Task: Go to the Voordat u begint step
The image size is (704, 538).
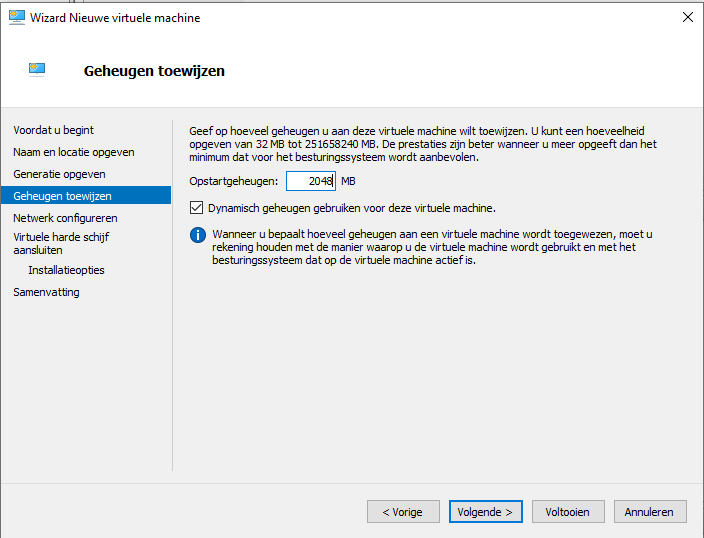Action: click(x=53, y=130)
